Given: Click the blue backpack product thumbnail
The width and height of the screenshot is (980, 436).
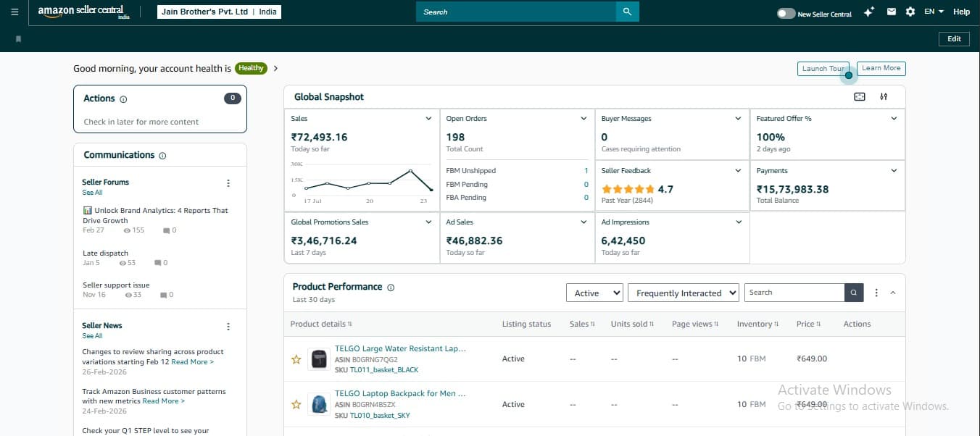Looking at the screenshot, I should point(319,404).
